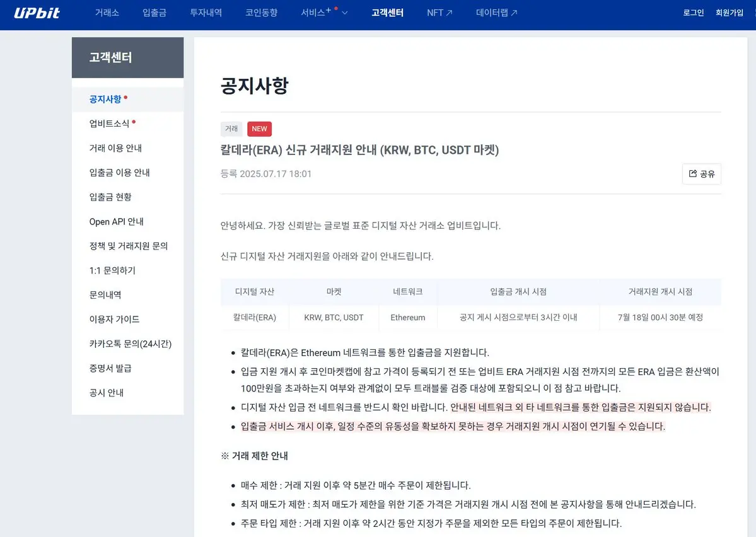Click the highlighted 입출금 서비스 개시 이후 line
756x537 pixels.
coord(453,426)
